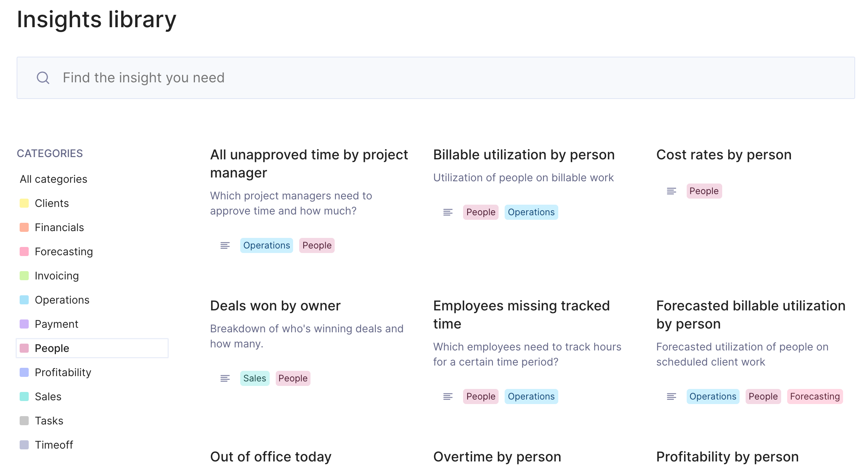Click the report icon under Forecasted billable utilization
Viewport: 868px width, 469px height.
click(672, 396)
